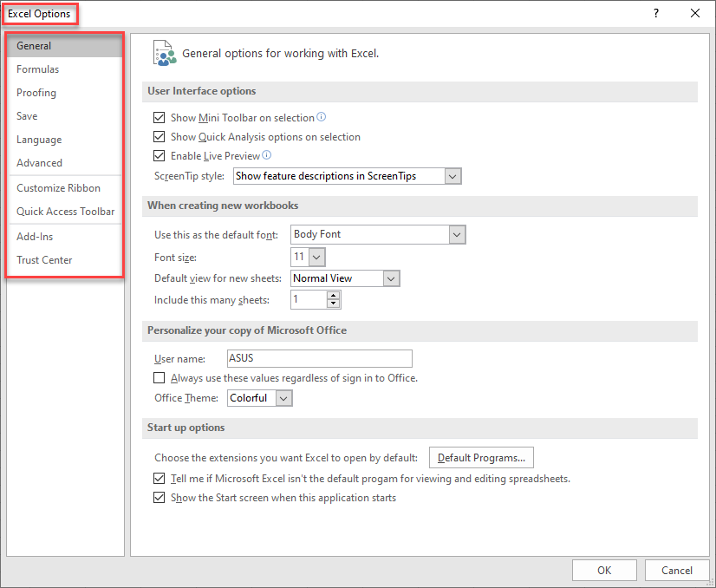Viewport: 716px width, 588px height.
Task: Open the Advanced category
Action: tap(65, 163)
